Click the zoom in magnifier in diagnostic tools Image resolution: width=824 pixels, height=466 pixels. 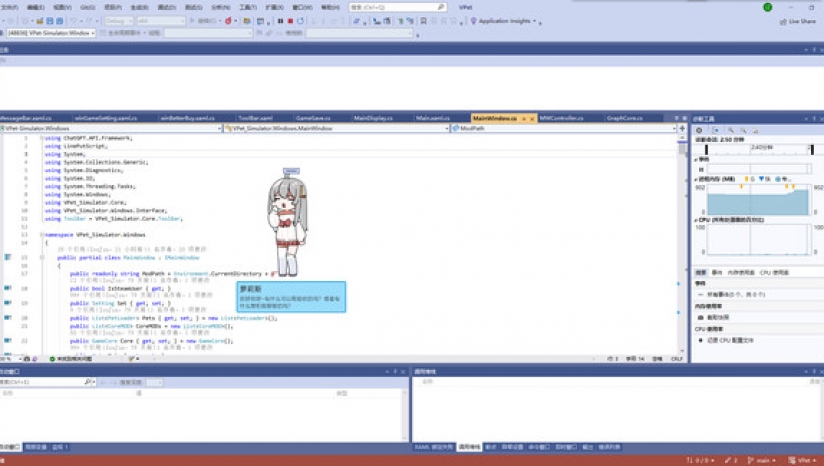click(x=730, y=130)
